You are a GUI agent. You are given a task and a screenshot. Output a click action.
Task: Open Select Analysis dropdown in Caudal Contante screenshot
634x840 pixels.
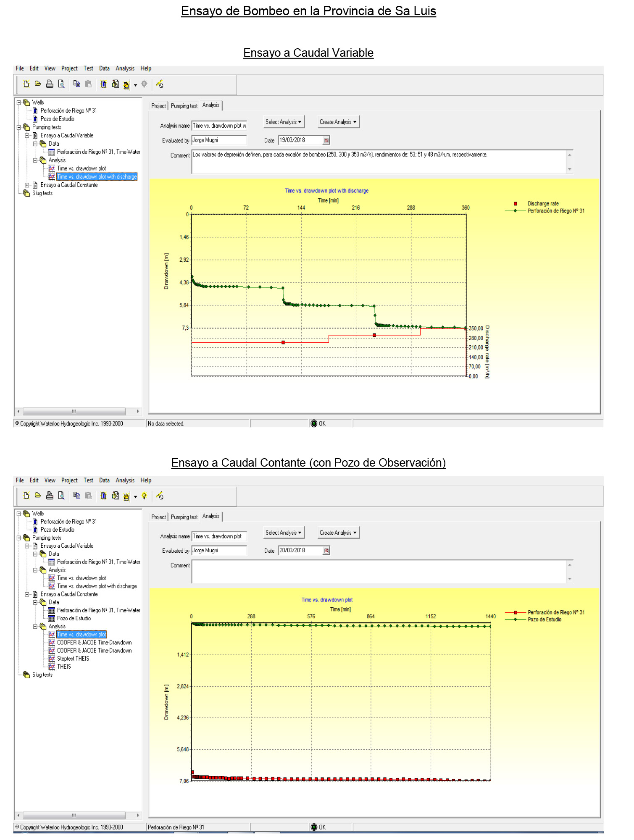pyautogui.click(x=284, y=533)
